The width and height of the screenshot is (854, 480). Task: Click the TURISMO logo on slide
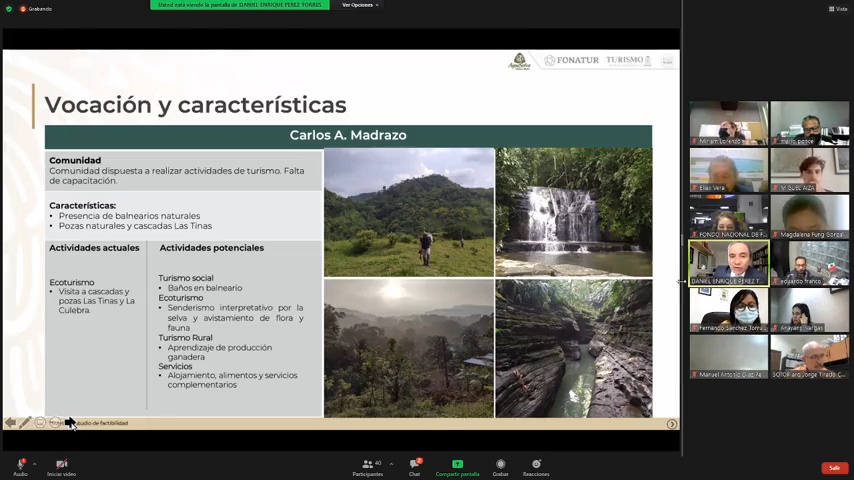click(629, 60)
